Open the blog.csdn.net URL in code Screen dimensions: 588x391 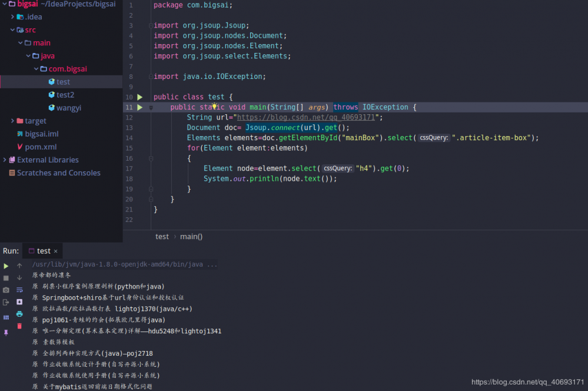click(305, 117)
